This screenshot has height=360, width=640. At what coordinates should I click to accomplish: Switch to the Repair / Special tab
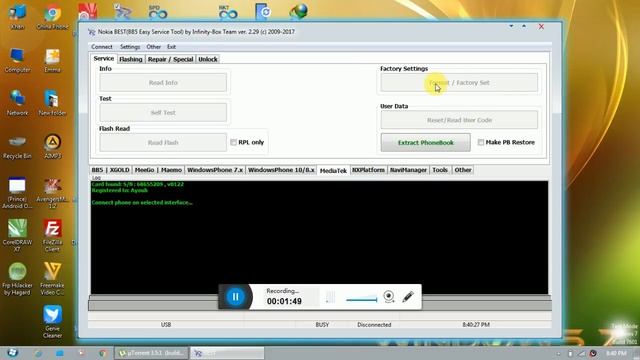tap(170, 59)
